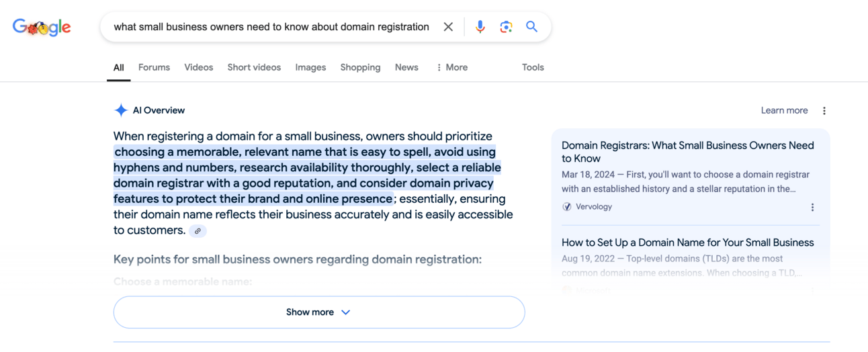The height and width of the screenshot is (352, 868).
Task: Expand AI Overview with Show more
Action: coord(319,312)
